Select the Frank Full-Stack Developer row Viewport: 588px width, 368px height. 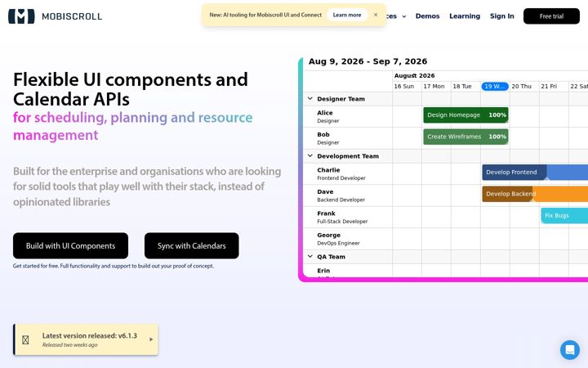tap(348, 217)
